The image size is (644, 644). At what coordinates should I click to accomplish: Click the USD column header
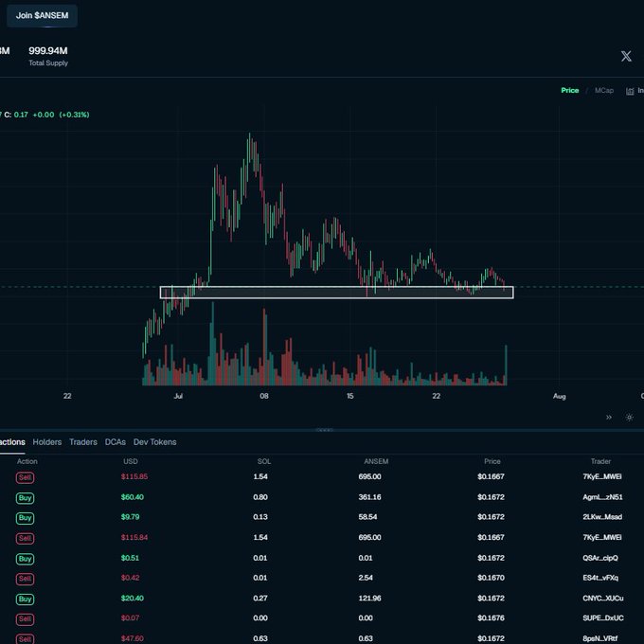pyautogui.click(x=131, y=461)
